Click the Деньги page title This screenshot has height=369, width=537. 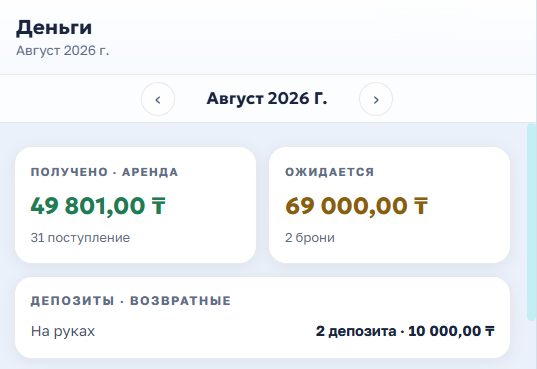tap(54, 27)
